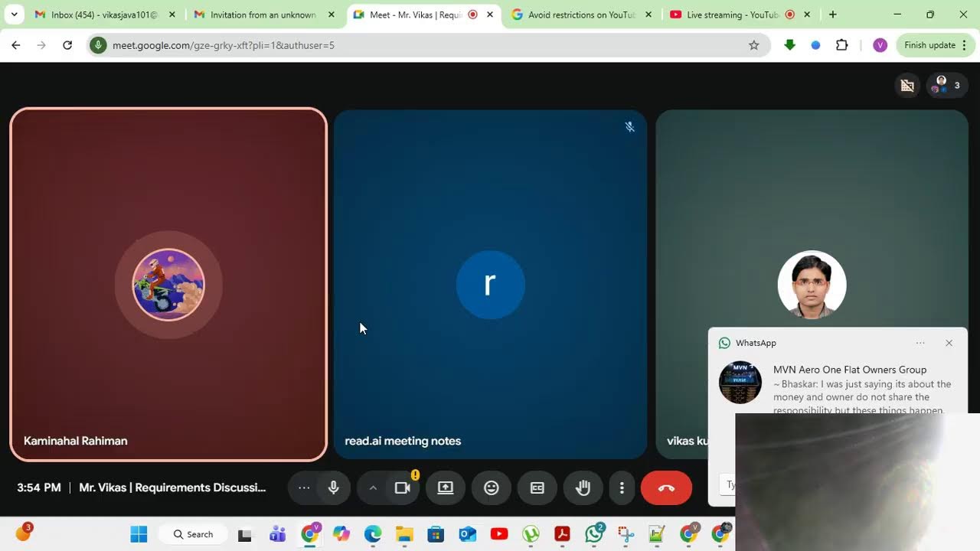980x551 pixels.
Task: Turn on closed captions
Action: coord(537,487)
